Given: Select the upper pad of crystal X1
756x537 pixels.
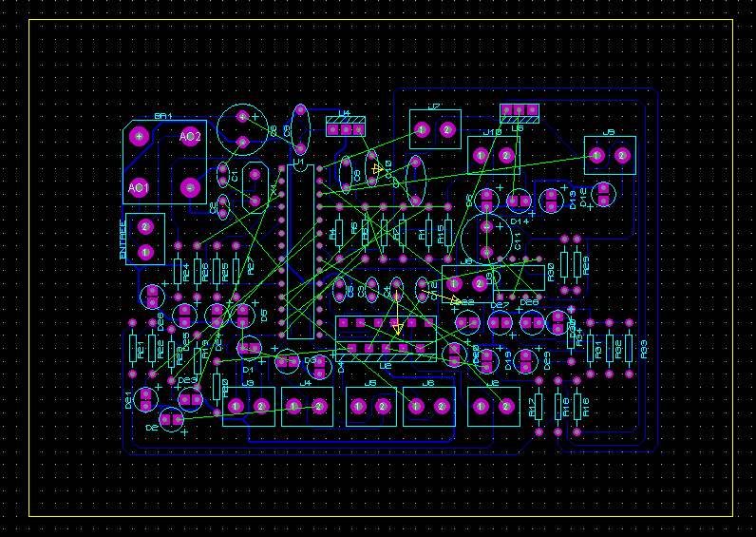Looking at the screenshot, I should point(255,175).
